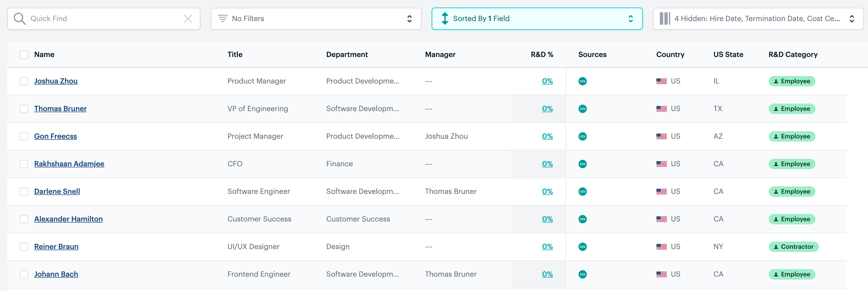Check the box for Gon Freecss

(24, 136)
